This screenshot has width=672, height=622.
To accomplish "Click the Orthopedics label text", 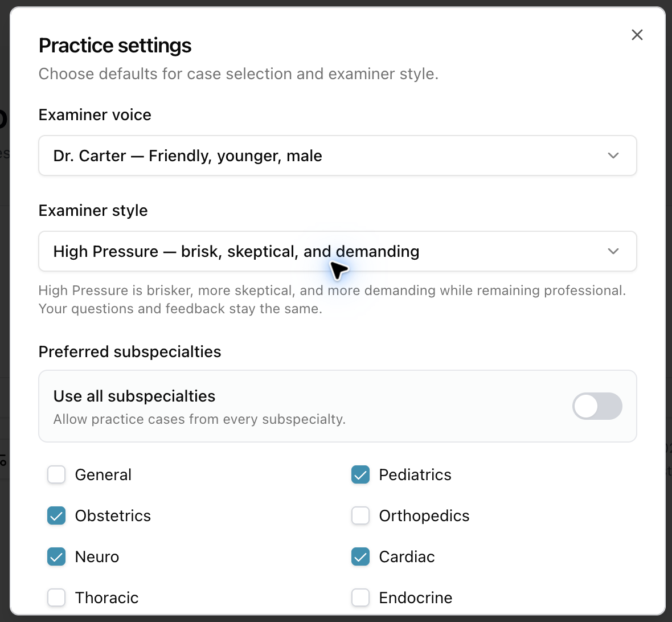I will click(424, 516).
